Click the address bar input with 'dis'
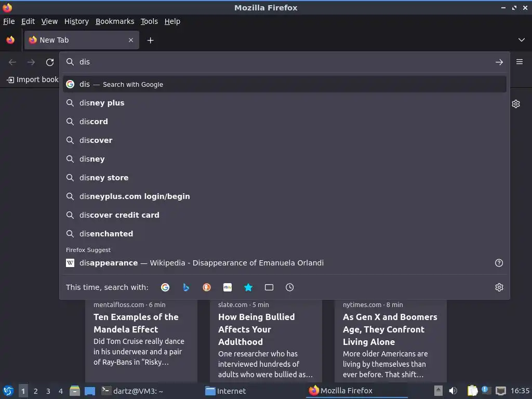 coord(284,62)
